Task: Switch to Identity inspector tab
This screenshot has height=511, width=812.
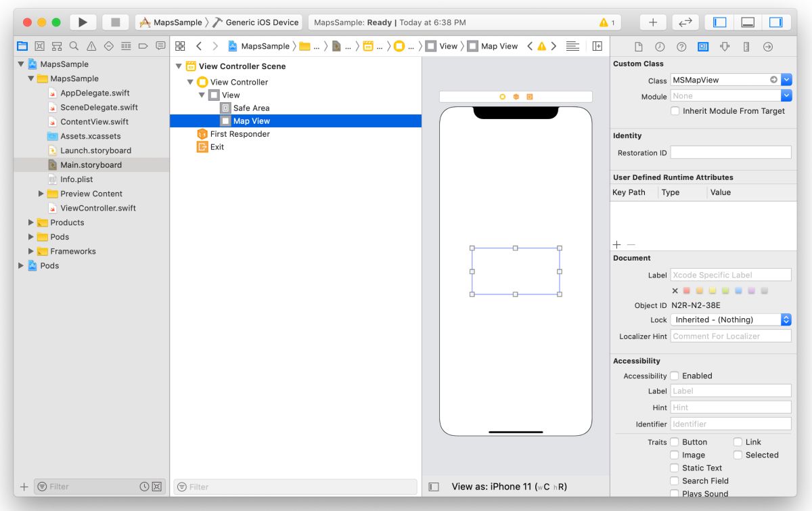Action: [703, 47]
